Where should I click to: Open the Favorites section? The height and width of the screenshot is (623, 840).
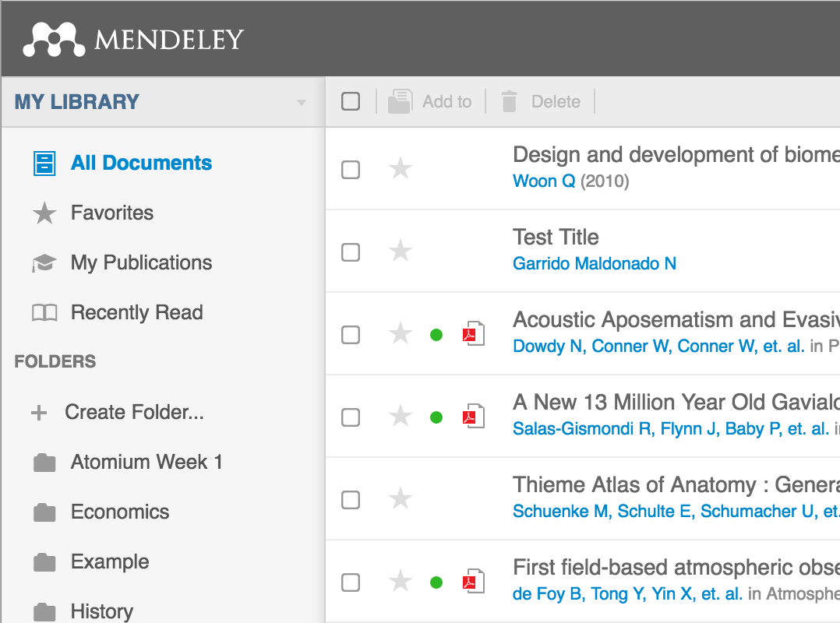(111, 213)
